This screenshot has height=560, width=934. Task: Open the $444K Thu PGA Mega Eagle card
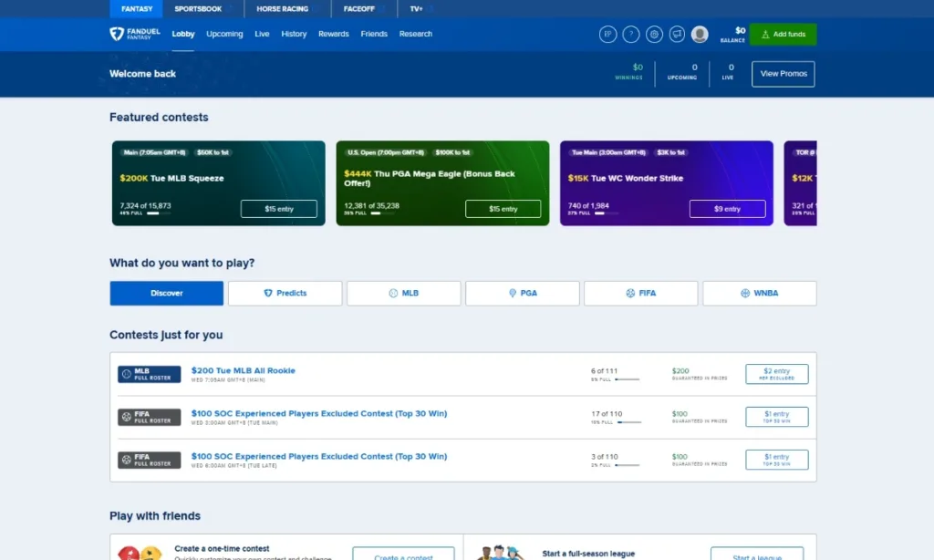(x=442, y=183)
